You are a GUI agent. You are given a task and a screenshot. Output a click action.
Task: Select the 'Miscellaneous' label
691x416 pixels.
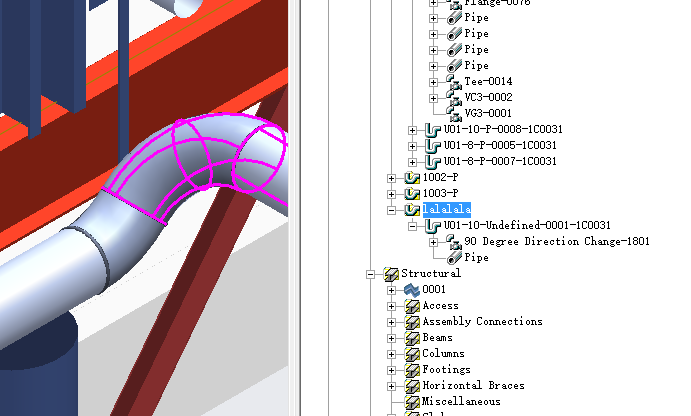point(461,401)
